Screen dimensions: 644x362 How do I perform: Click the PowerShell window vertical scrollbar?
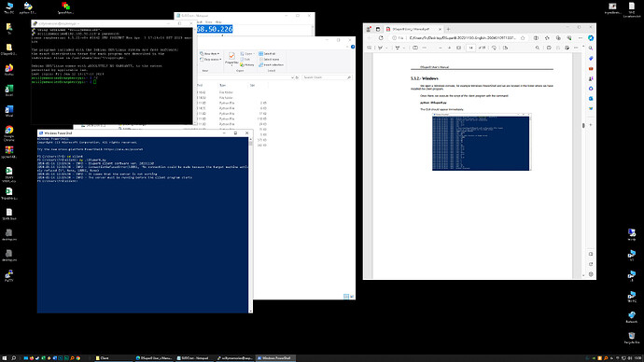click(250, 225)
